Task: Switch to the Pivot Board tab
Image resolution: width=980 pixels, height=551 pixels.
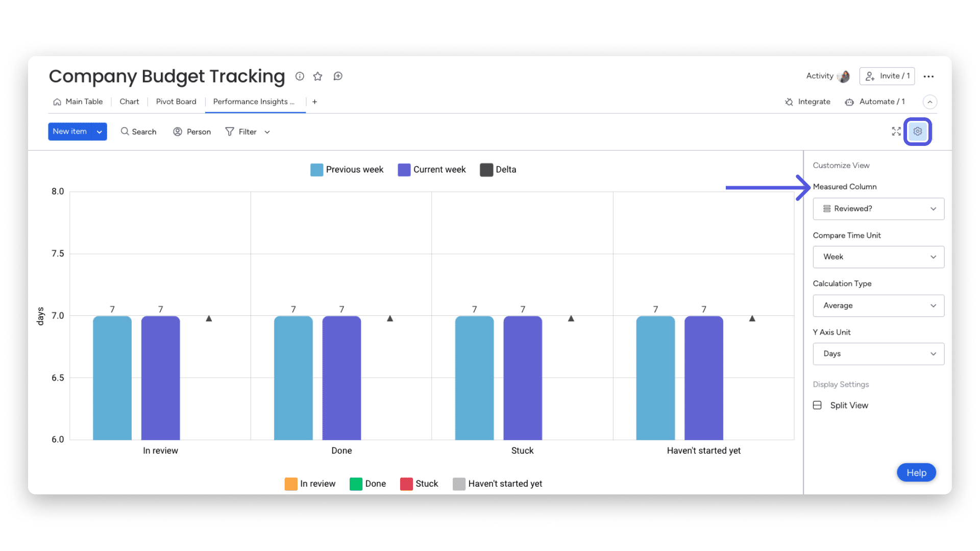Action: pyautogui.click(x=176, y=102)
